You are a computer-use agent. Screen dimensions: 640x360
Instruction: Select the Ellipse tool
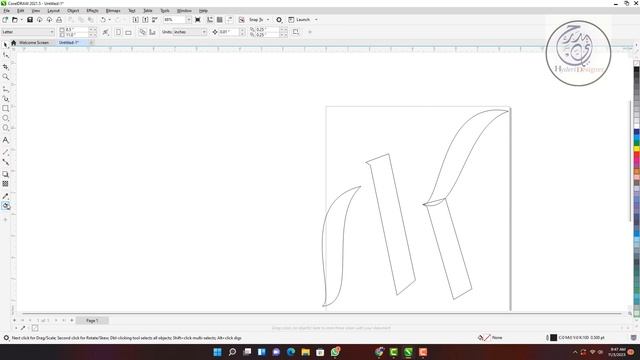click(5, 118)
